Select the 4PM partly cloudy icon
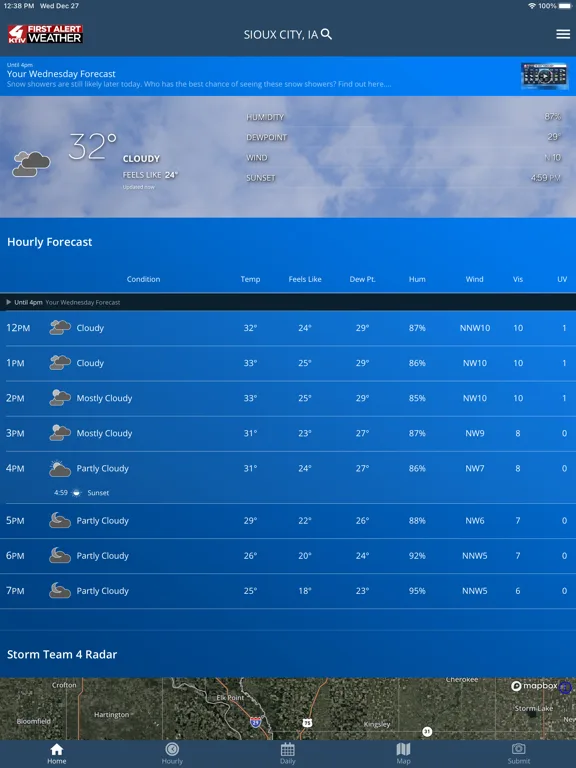 [60, 468]
